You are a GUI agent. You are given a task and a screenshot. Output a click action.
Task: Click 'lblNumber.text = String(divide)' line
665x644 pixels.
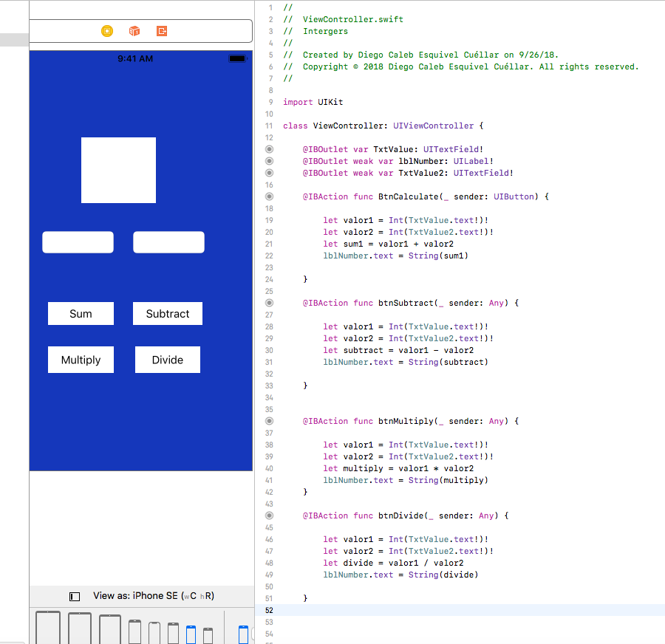[400, 575]
